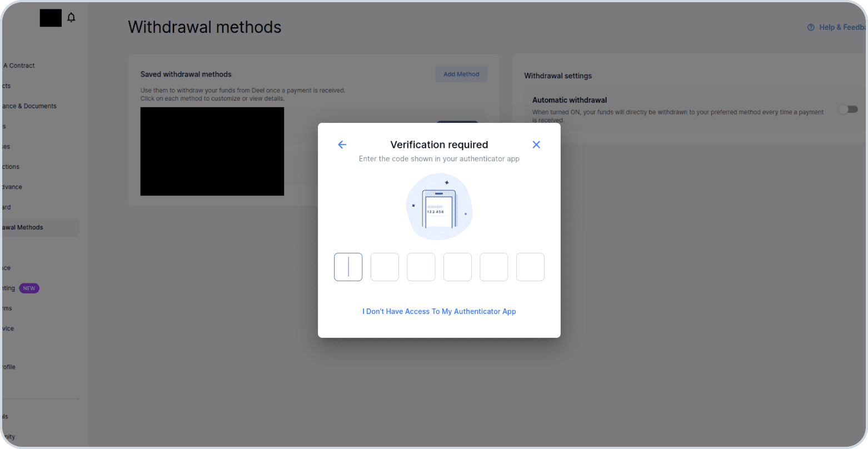868x449 pixels.
Task: Go back using the dialog's left arrow
Action: pos(342,144)
